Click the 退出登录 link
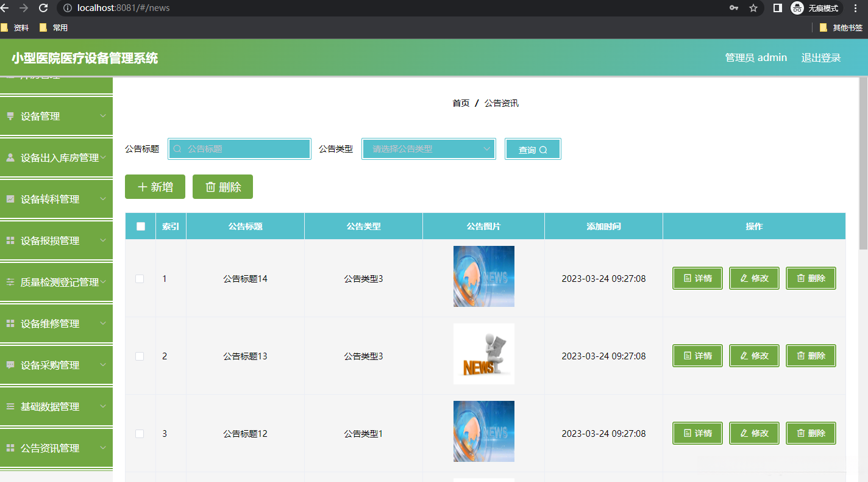Viewport: 868px width, 482px height. tap(820, 57)
